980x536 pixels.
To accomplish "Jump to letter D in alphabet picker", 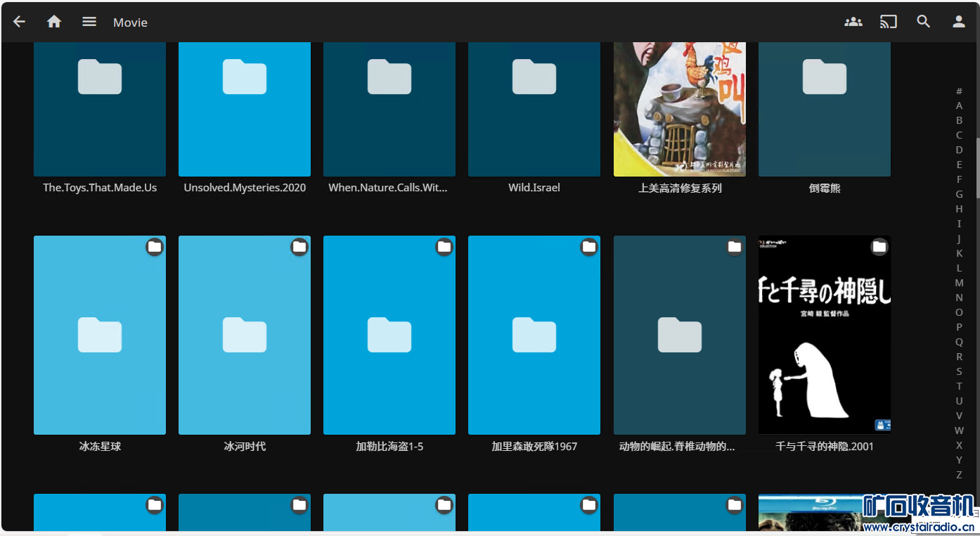I will [x=959, y=150].
